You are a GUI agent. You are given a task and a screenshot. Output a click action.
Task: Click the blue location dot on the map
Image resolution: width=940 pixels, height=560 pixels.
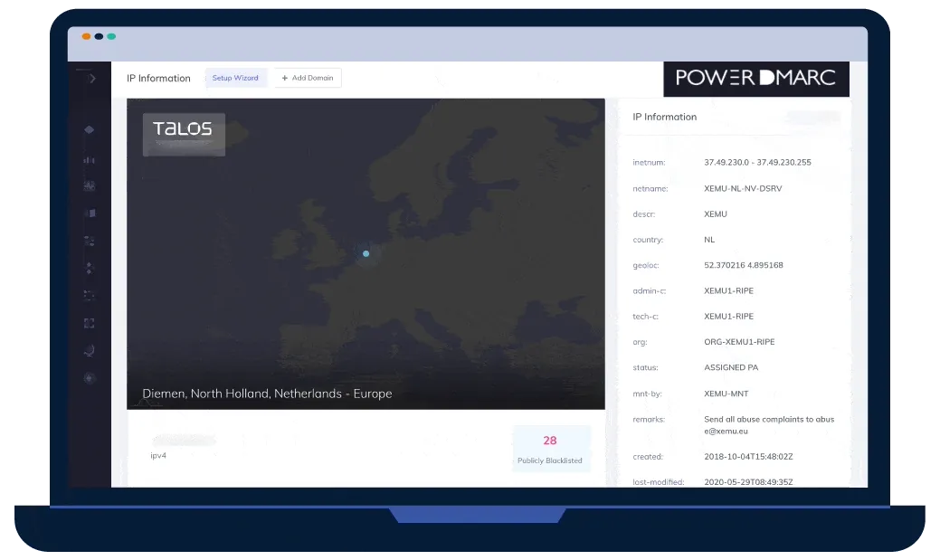click(x=366, y=253)
